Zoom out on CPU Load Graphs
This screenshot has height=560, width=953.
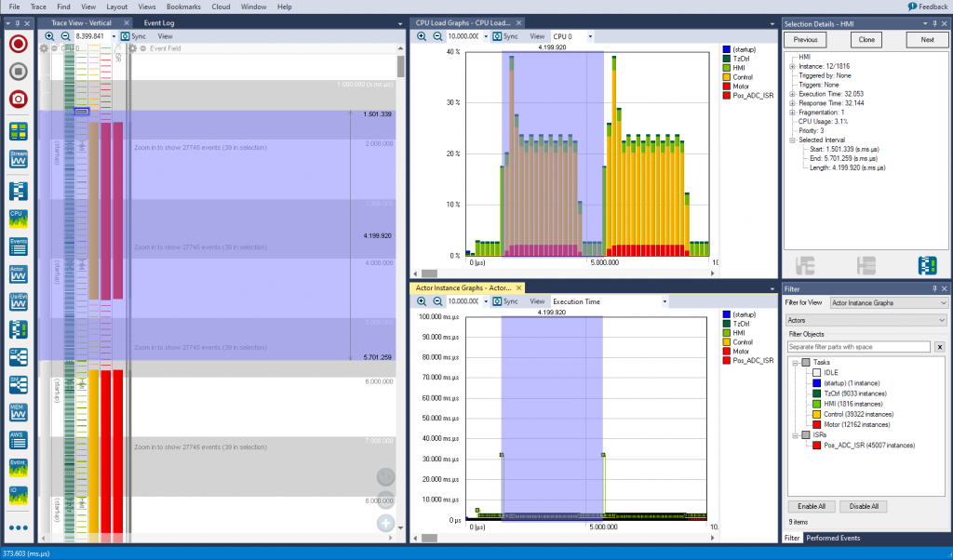(437, 36)
